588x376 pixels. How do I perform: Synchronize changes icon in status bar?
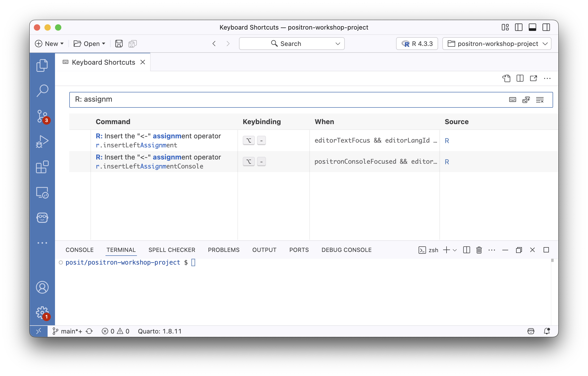click(89, 331)
